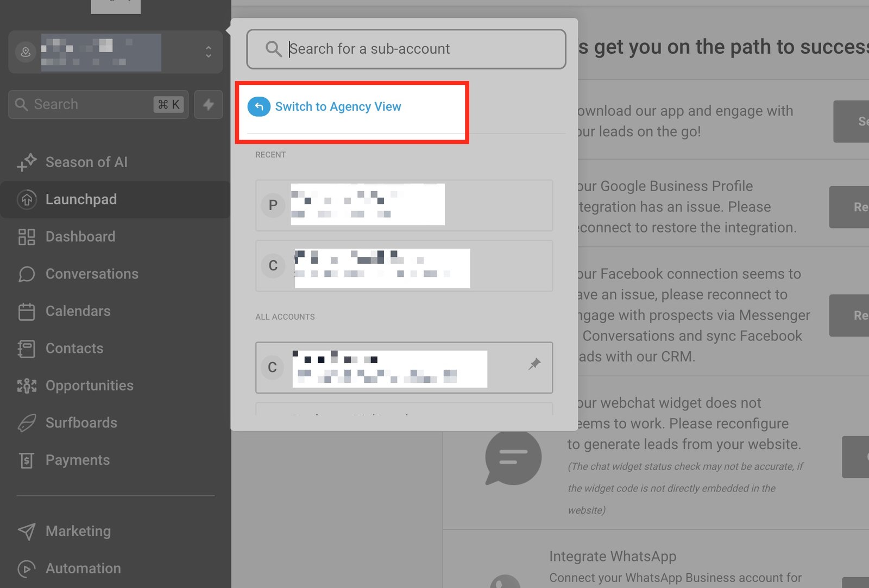The height and width of the screenshot is (588, 869).
Task: Click the Conversations chat bubble icon
Action: (27, 274)
